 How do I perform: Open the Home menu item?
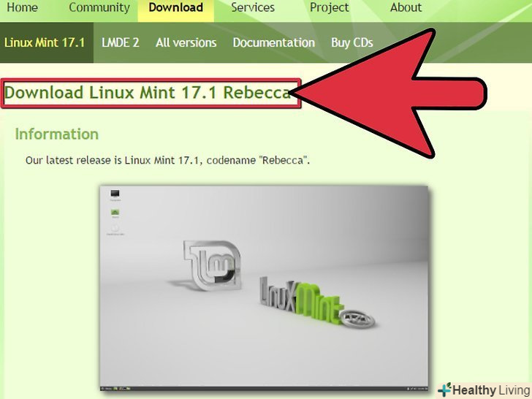(x=22, y=7)
